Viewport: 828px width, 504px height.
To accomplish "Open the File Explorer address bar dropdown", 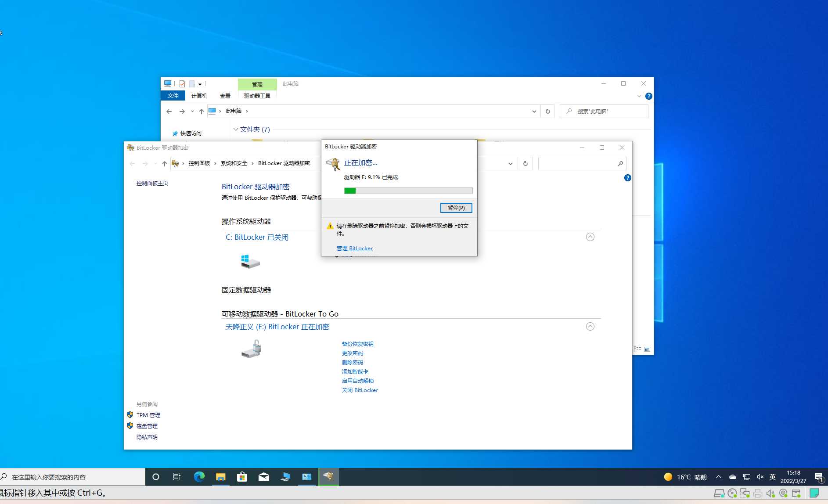I will [534, 112].
